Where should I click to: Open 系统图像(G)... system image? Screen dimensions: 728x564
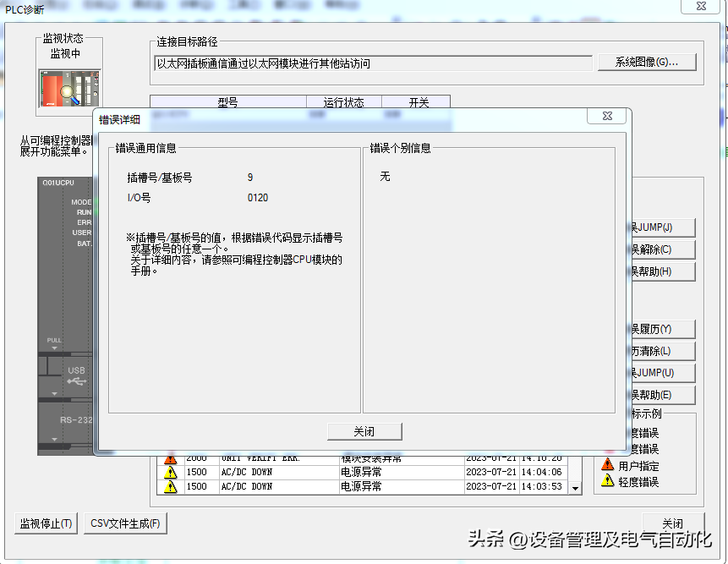(x=647, y=62)
